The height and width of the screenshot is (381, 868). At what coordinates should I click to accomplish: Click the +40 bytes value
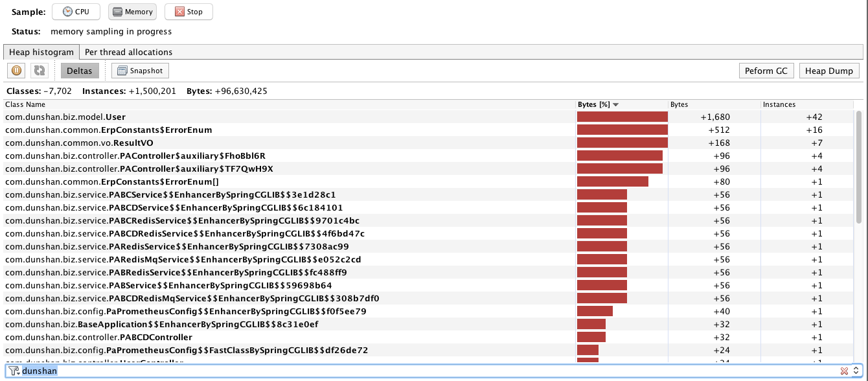click(x=722, y=311)
